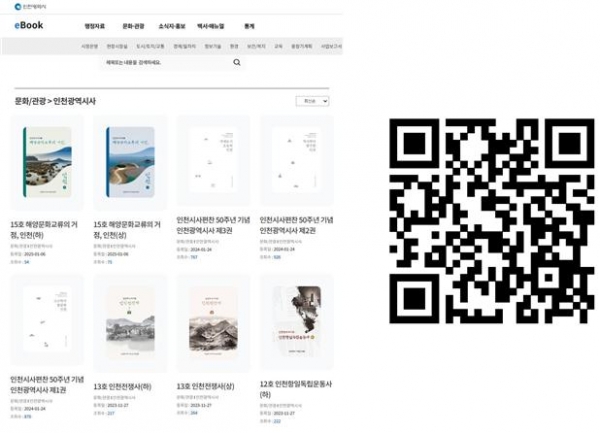This screenshot has height=433, width=600.
Task: Click the magnifier search icon
Action: click(237, 62)
